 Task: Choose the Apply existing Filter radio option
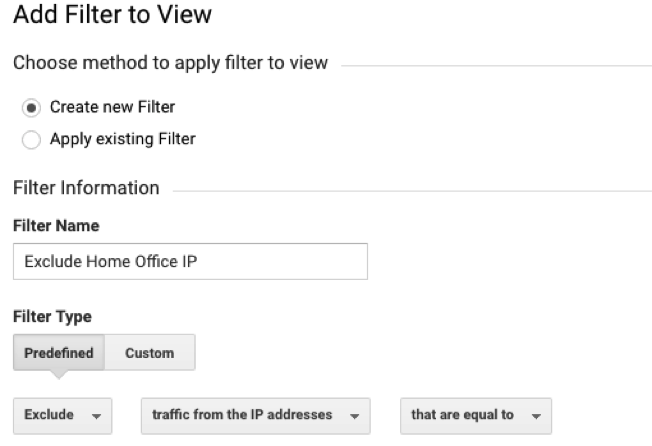point(31,140)
